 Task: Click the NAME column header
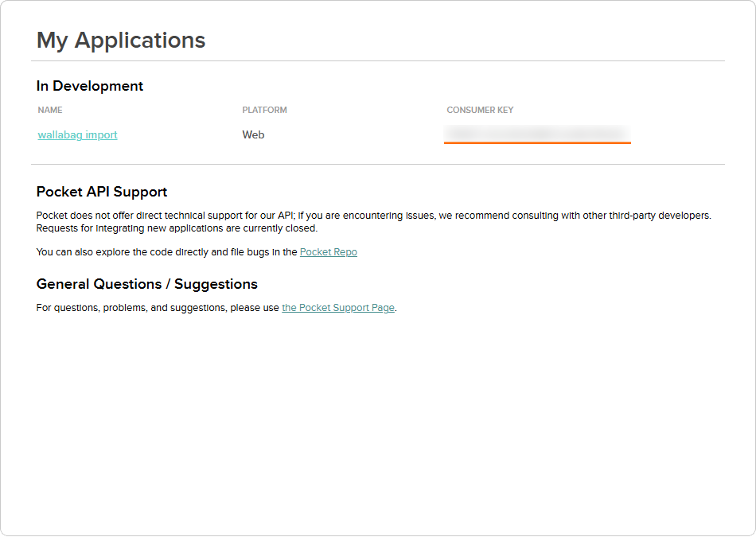click(50, 110)
